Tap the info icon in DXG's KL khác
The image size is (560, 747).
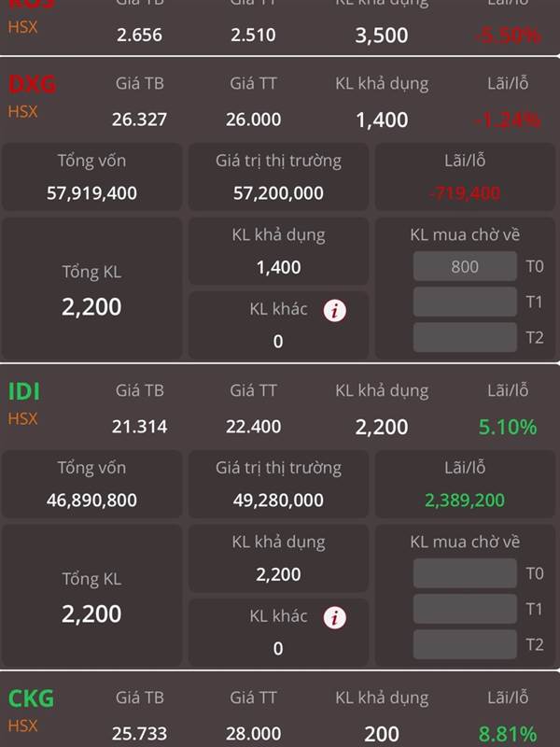[x=335, y=311]
